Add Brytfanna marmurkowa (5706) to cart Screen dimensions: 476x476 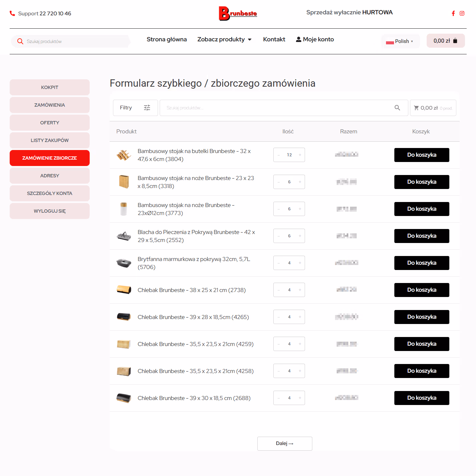pos(422,263)
